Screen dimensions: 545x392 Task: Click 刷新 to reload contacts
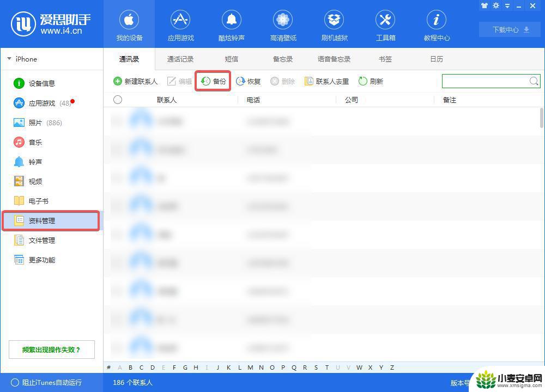pos(371,81)
